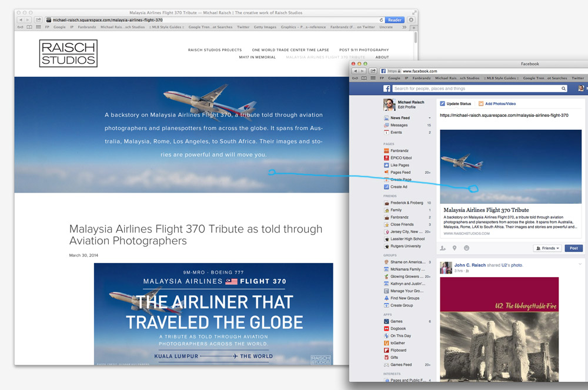Click the Facebook logo in the blue header
This screenshot has width=588, height=390.
[x=387, y=89]
